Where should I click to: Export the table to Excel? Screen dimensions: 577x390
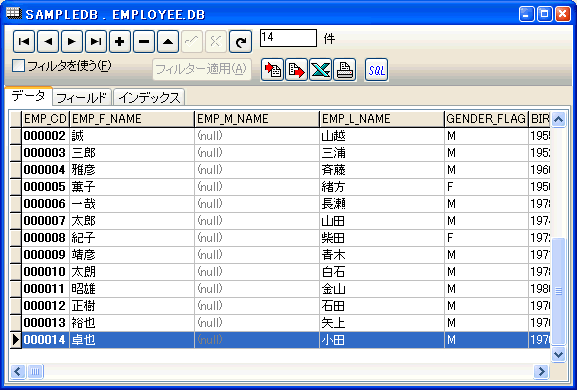[321, 70]
